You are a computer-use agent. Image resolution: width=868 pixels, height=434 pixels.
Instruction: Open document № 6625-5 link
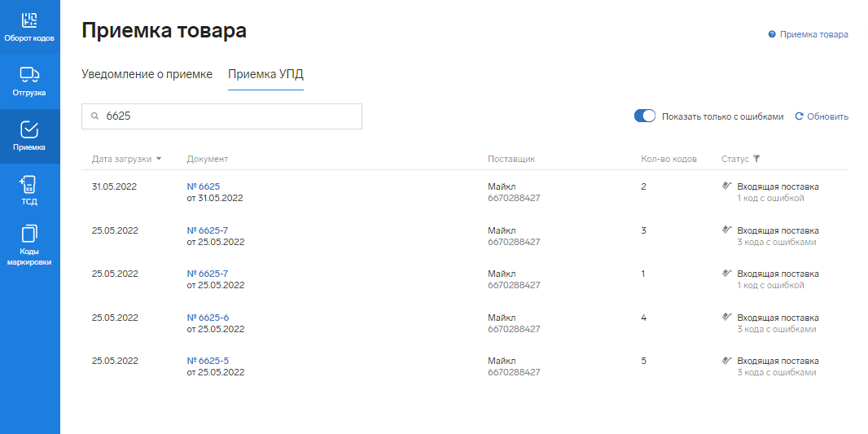click(207, 361)
